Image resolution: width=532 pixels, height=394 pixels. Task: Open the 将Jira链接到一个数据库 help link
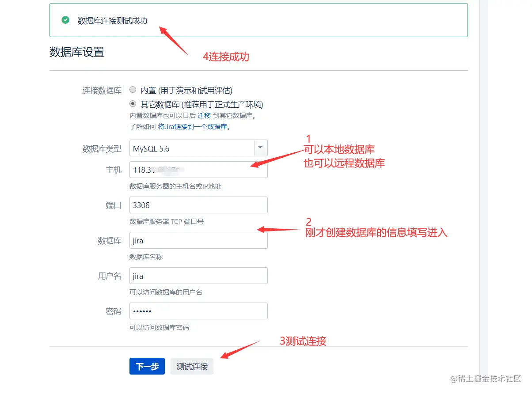(192, 127)
